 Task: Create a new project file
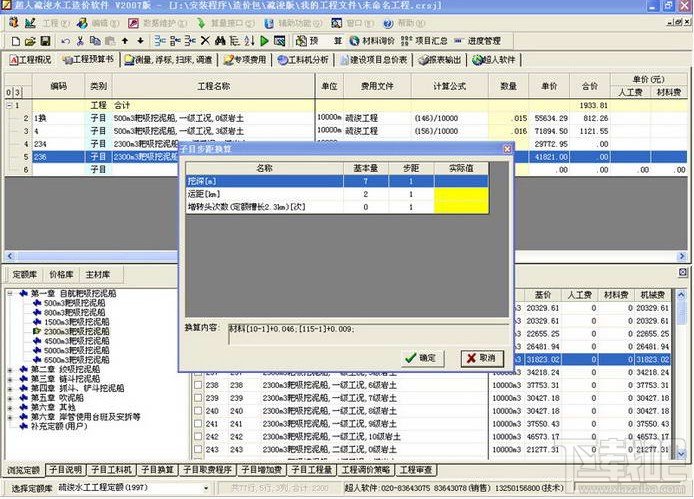point(15,41)
